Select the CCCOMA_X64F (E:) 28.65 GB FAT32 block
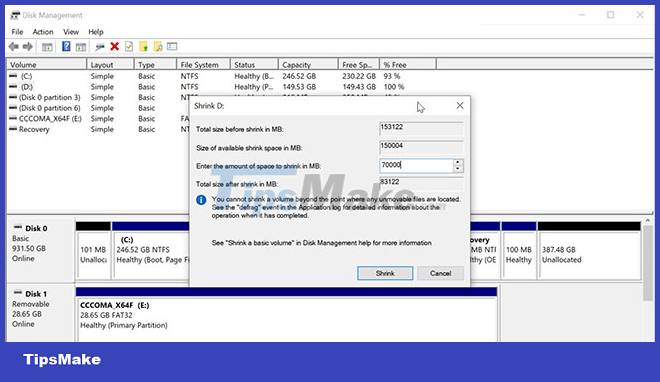 coord(286,315)
